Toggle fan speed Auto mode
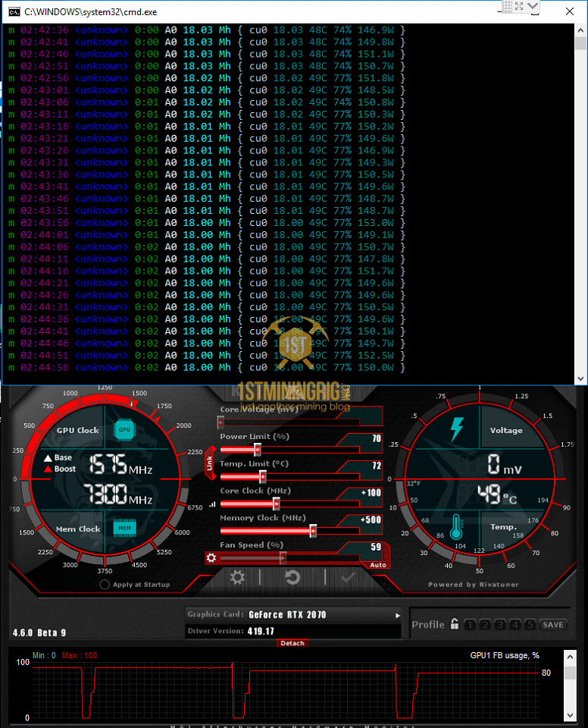This screenshot has height=728, width=588. [x=378, y=565]
